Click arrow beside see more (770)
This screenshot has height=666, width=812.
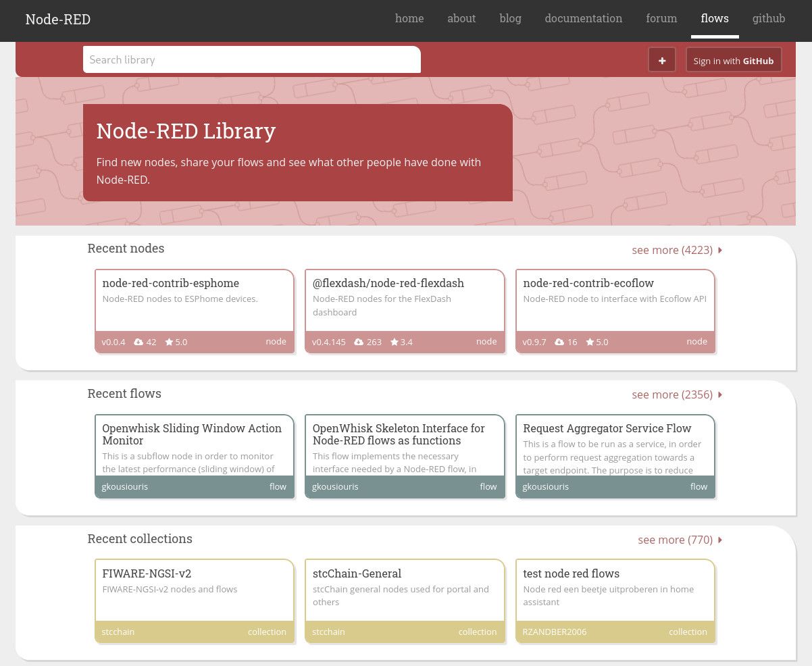pos(720,540)
